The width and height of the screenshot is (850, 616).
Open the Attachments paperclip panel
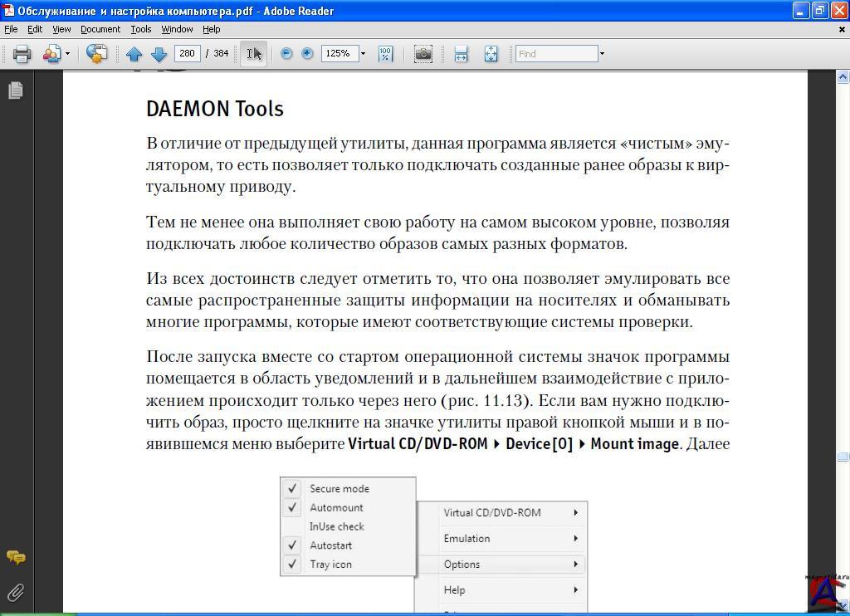coord(15,592)
